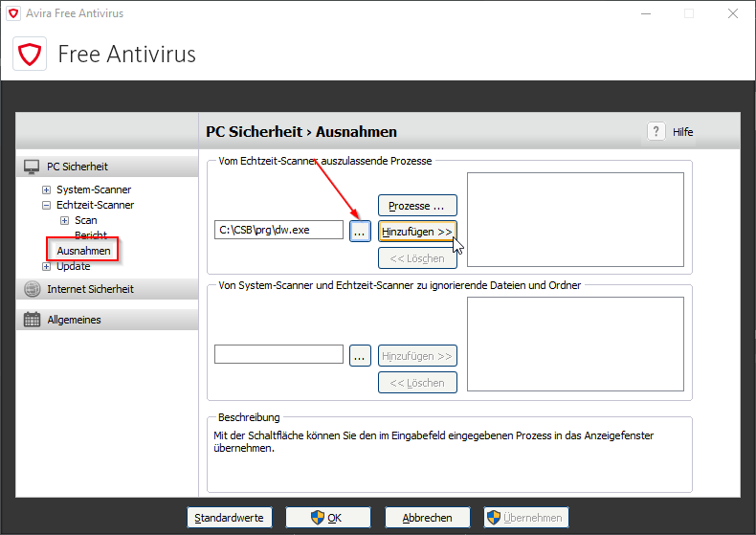756x535 pixels.
Task: Click the Abbrechen button
Action: point(427,518)
